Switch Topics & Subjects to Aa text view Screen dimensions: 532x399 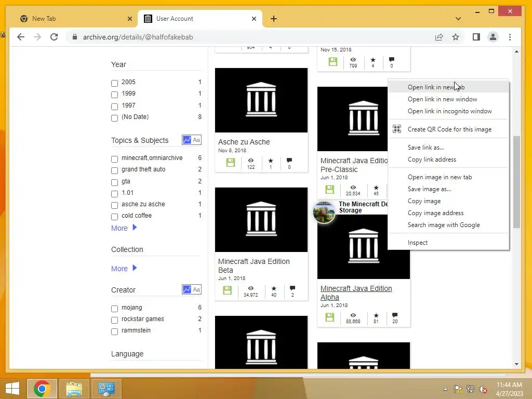point(196,140)
